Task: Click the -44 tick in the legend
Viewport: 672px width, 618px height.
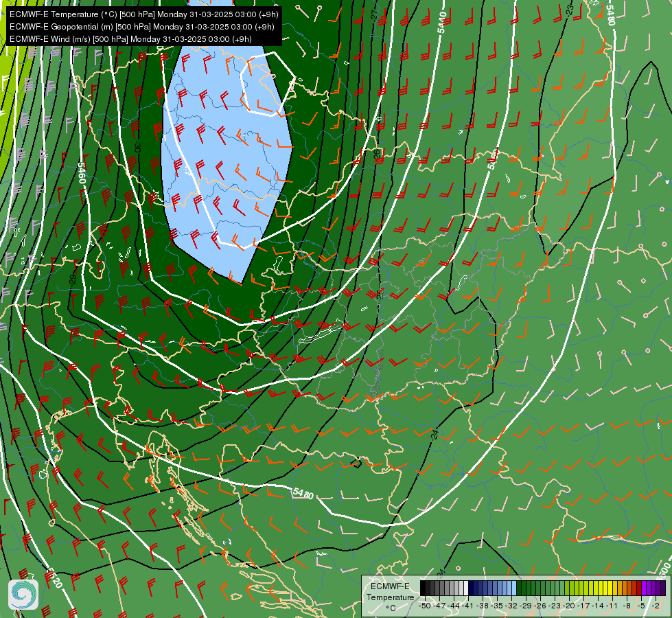Action: (454, 606)
